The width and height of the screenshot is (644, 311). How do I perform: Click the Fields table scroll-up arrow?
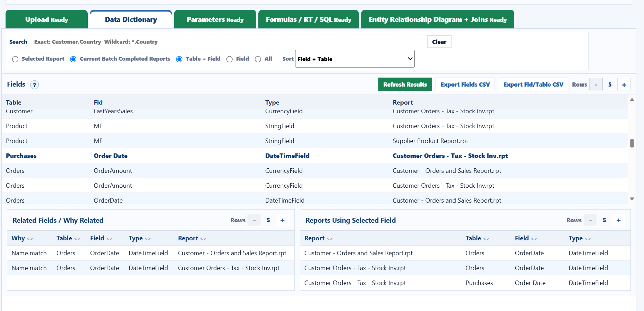(632, 99)
